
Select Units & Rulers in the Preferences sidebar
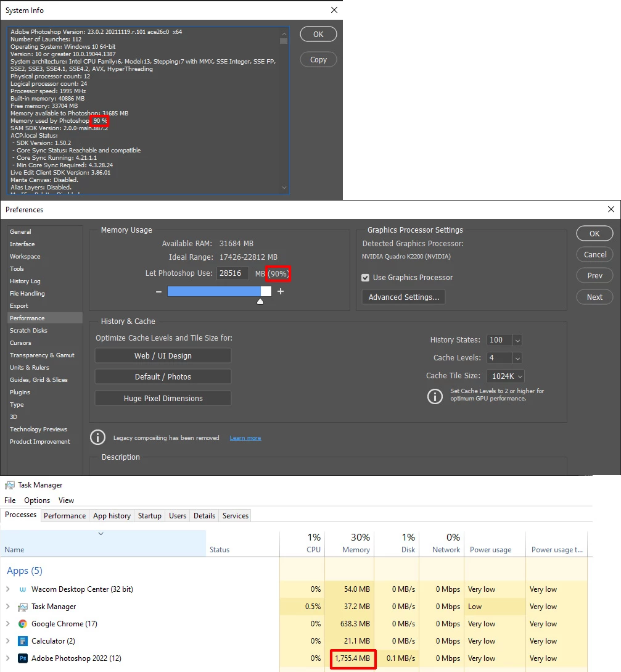pos(30,368)
